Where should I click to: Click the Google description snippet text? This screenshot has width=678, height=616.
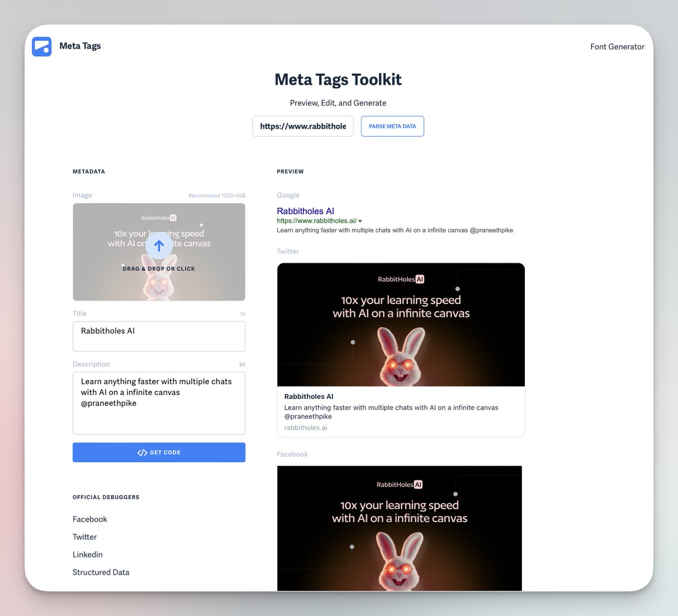395,230
